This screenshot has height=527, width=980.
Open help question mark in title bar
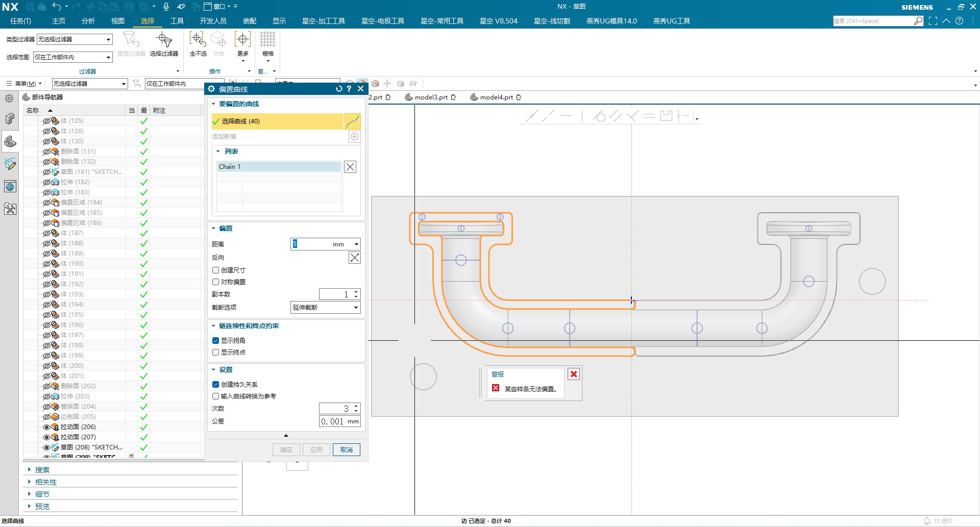point(960,21)
